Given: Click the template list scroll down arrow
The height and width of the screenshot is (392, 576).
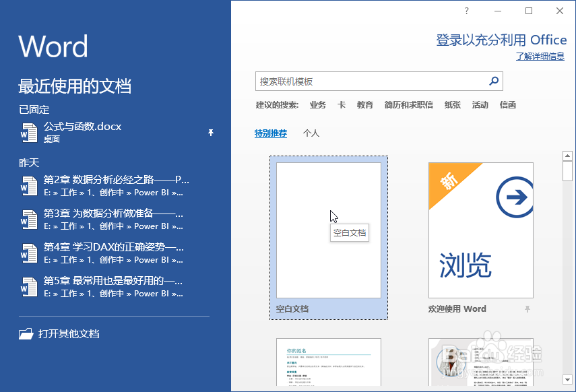Looking at the screenshot, I should coord(567,379).
